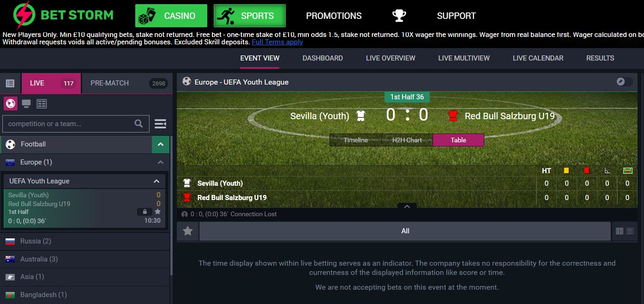Open the Full Terms apply link
The image size is (644, 304).
click(277, 42)
